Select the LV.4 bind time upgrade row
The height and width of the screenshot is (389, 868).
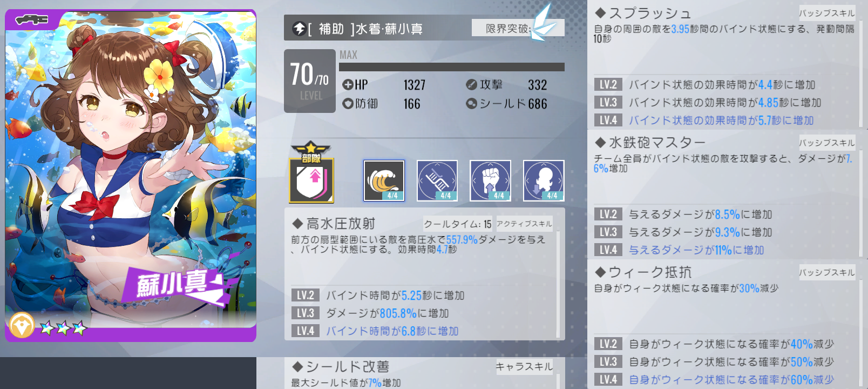tap(375, 331)
